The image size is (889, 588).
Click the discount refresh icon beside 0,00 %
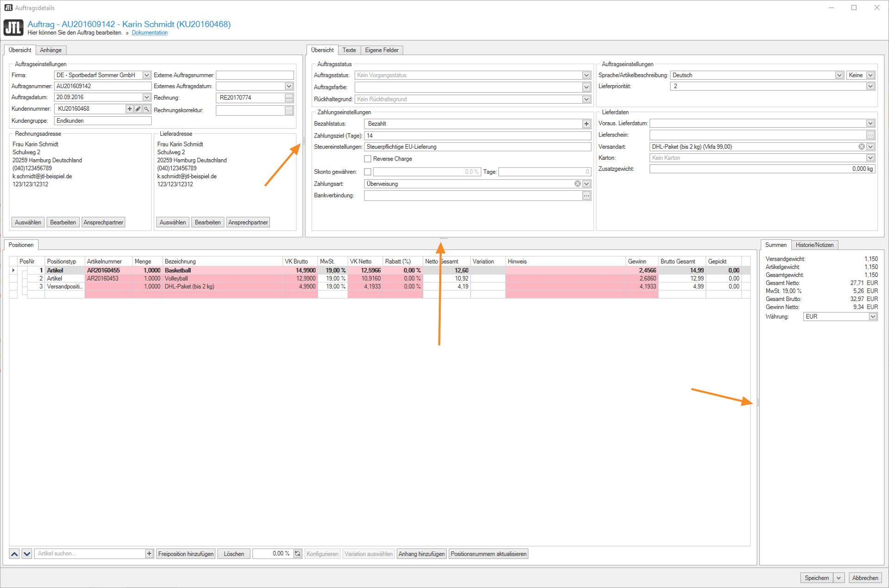click(297, 554)
